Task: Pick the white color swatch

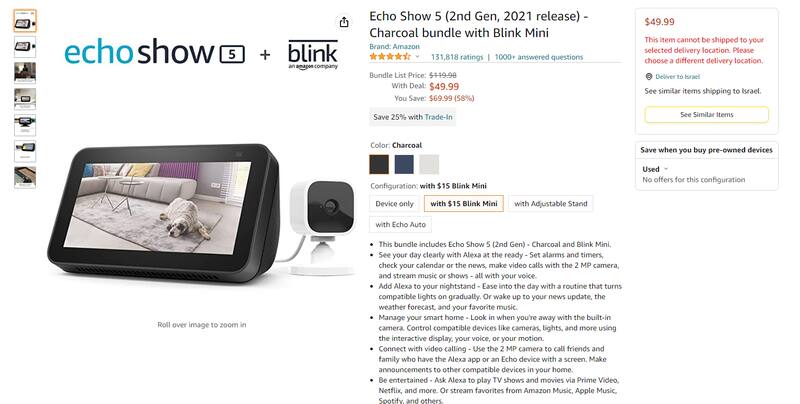Action: (x=429, y=165)
